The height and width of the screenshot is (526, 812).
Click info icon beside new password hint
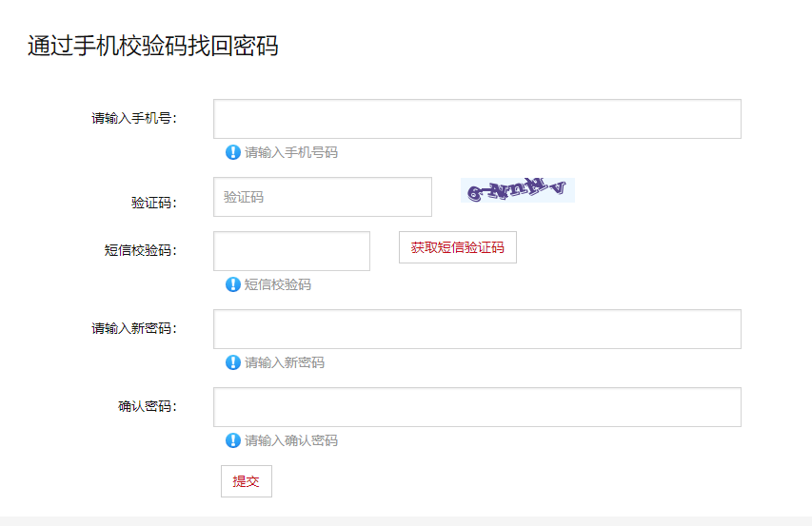[x=233, y=362]
